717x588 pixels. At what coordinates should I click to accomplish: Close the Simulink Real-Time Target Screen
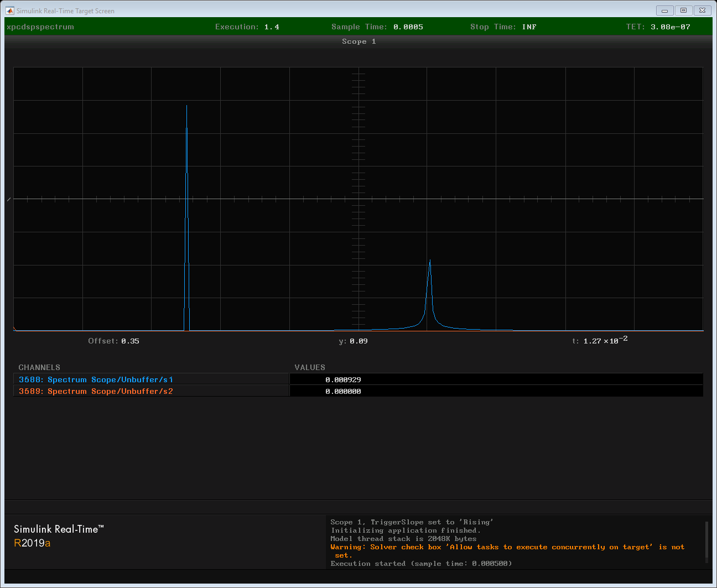(x=702, y=11)
